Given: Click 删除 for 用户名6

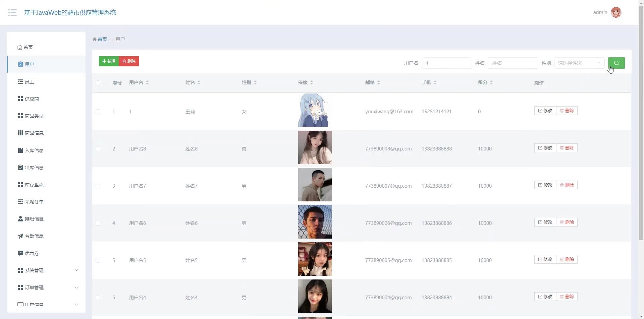Looking at the screenshot, I should point(567,222).
